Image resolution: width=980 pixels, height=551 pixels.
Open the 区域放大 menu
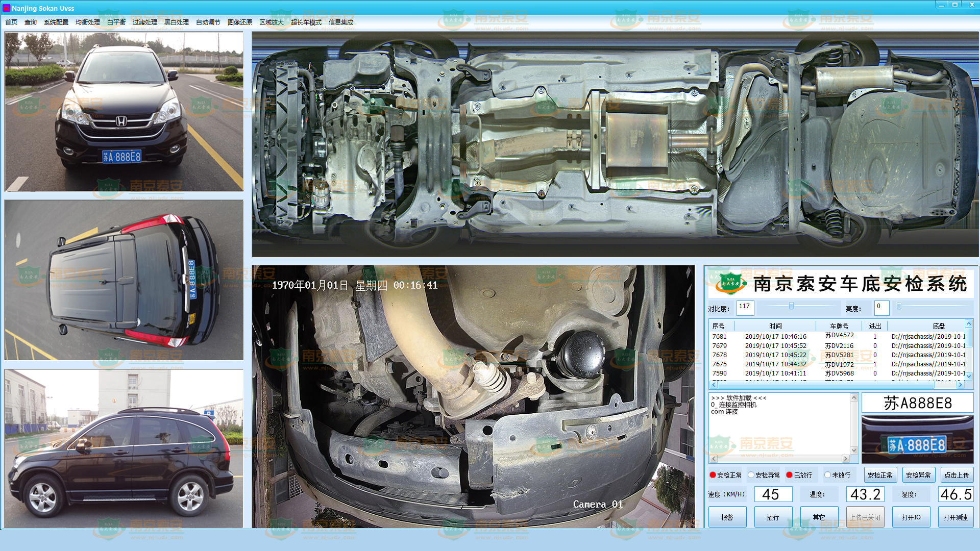[271, 22]
